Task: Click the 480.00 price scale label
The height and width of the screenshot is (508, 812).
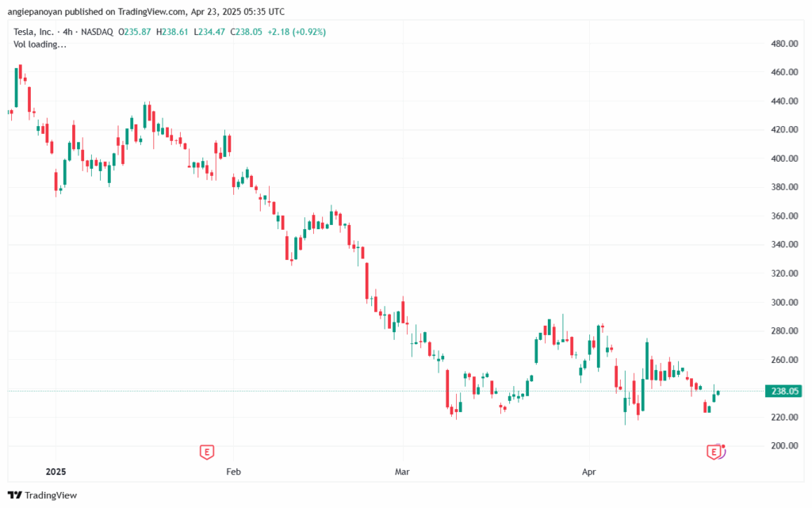Action: click(x=783, y=44)
